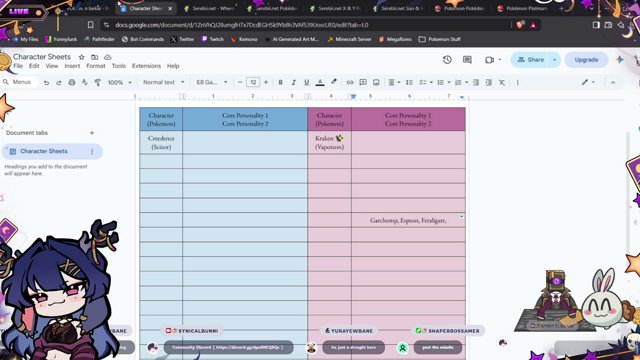640x360 pixels.
Task: Expand the Share options arrow
Action: 554,60
